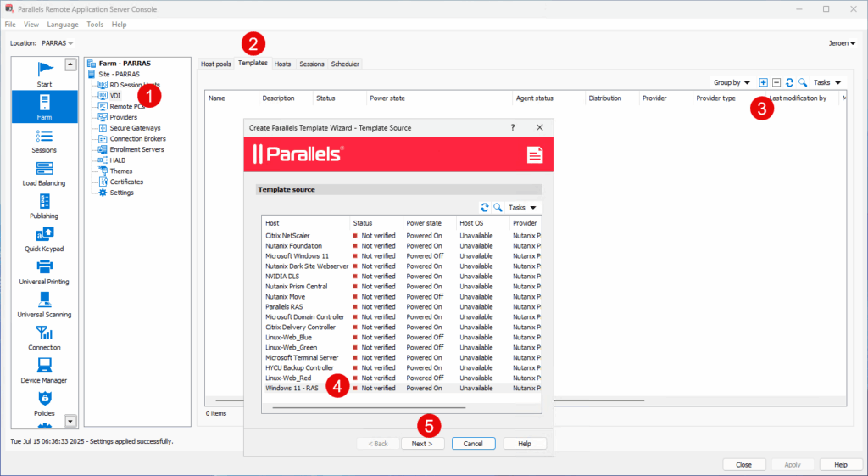Screen dimensions: 868x476
Task: Select the NVIDIA DLS host row
Action: point(401,276)
